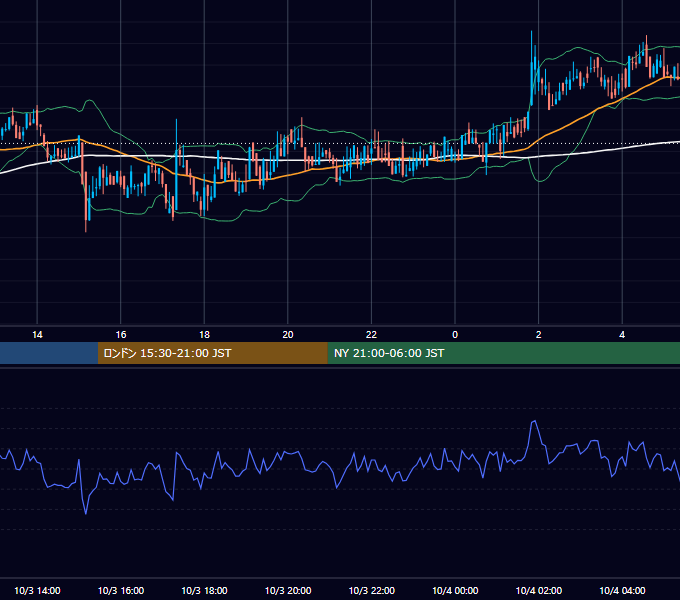Image resolution: width=680 pixels, height=600 pixels.
Task: Click the oscillator trough after 10/3 14:00
Action: (x=85, y=513)
